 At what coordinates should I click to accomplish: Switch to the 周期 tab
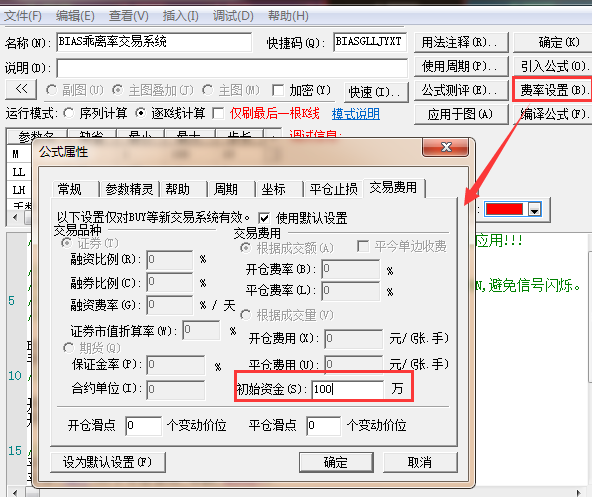click(231, 189)
